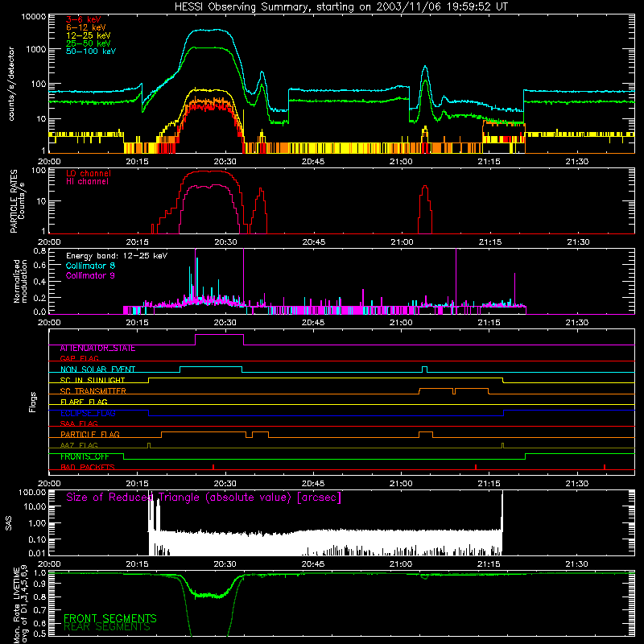
Task: Click the PARTICLE_FLAG label
Action: (90, 435)
